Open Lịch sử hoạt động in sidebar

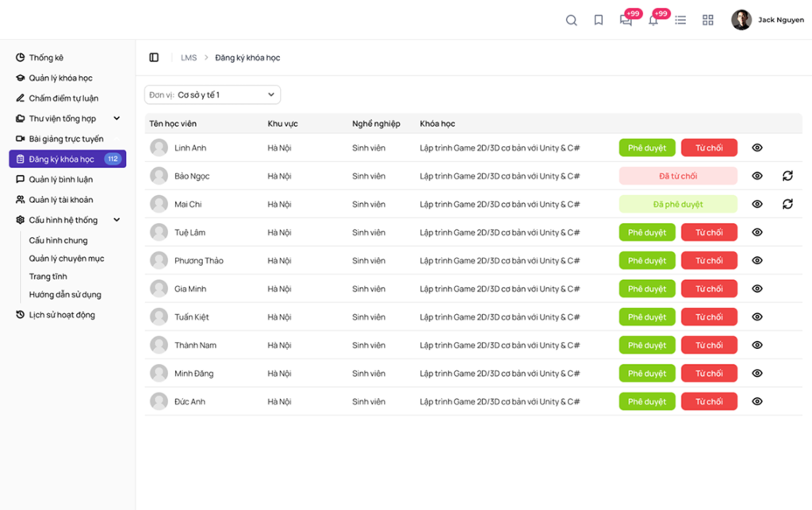point(61,315)
